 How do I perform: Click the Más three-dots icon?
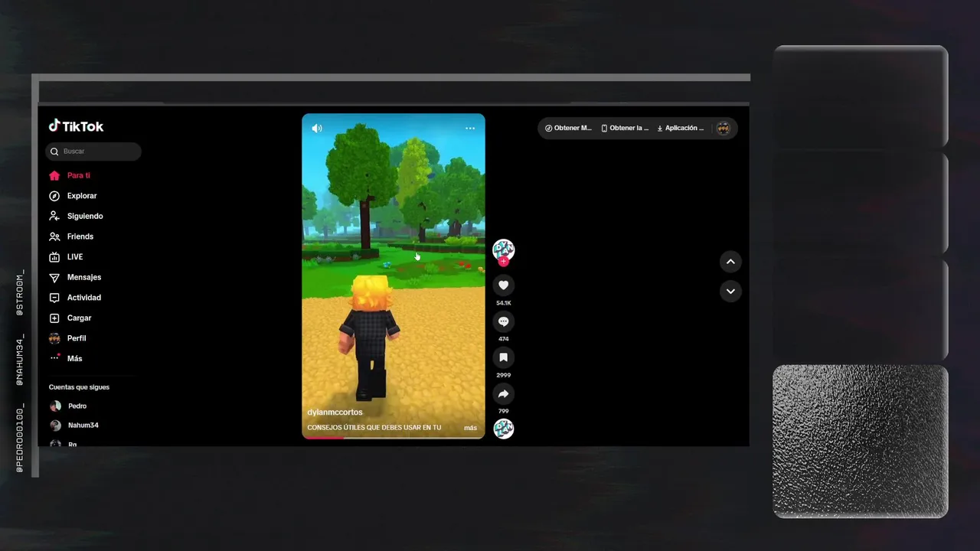click(x=54, y=357)
